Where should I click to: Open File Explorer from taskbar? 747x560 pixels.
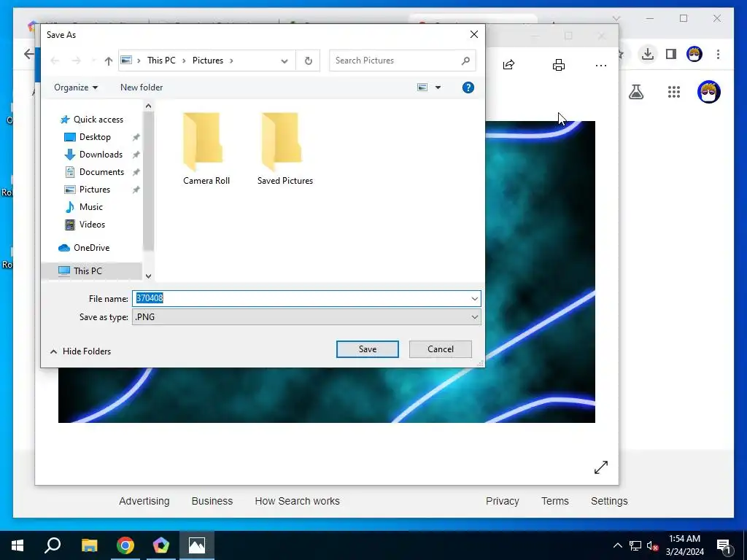click(89, 545)
